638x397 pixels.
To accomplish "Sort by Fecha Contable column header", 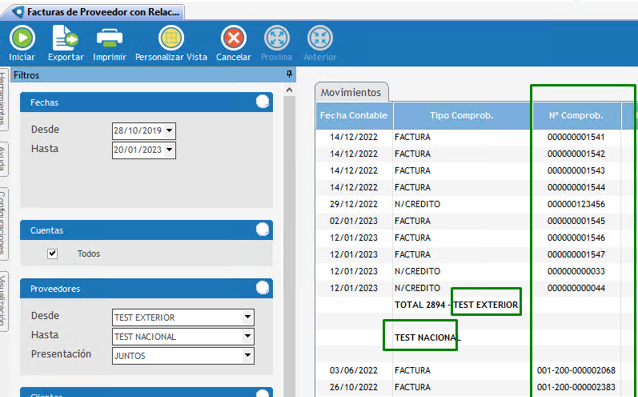I will point(354,116).
